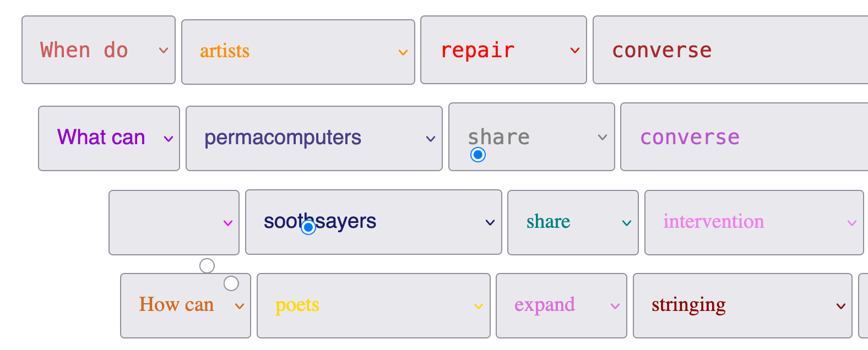868x350 pixels.
Task: Expand the "permacomputers" dropdown
Action: 314,138
